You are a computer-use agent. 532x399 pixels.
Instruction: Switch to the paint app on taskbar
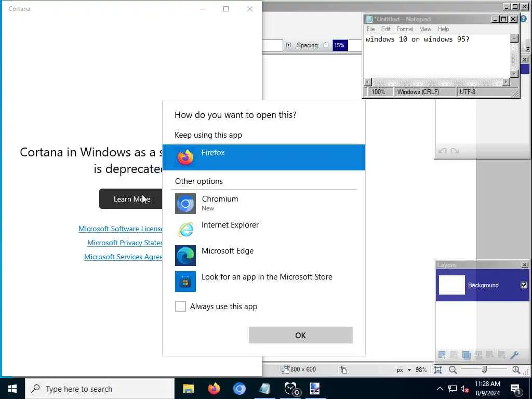(x=315, y=389)
